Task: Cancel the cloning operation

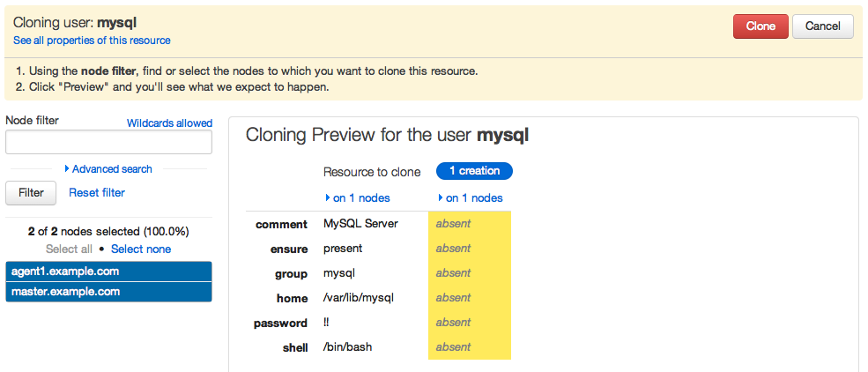Action: pyautogui.click(x=822, y=26)
